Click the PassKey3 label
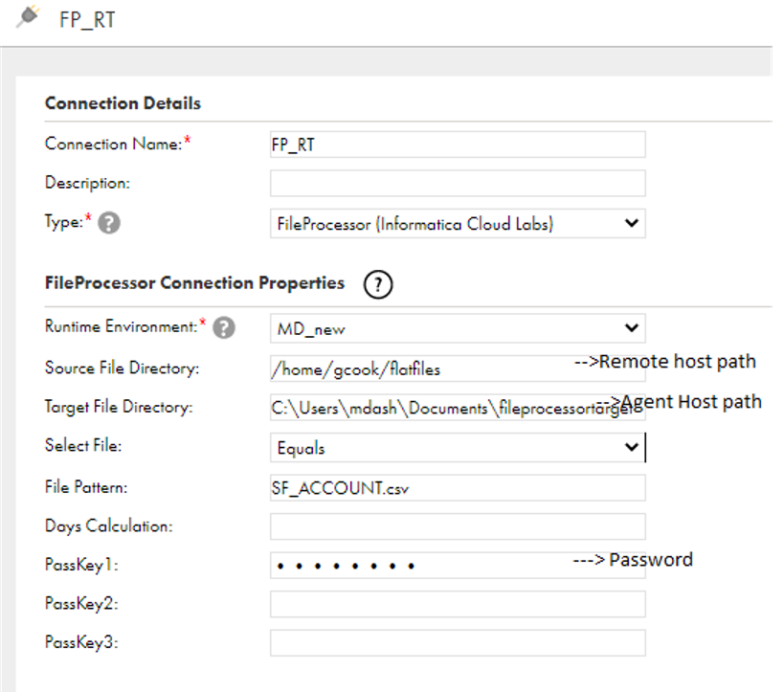 pos(81,642)
